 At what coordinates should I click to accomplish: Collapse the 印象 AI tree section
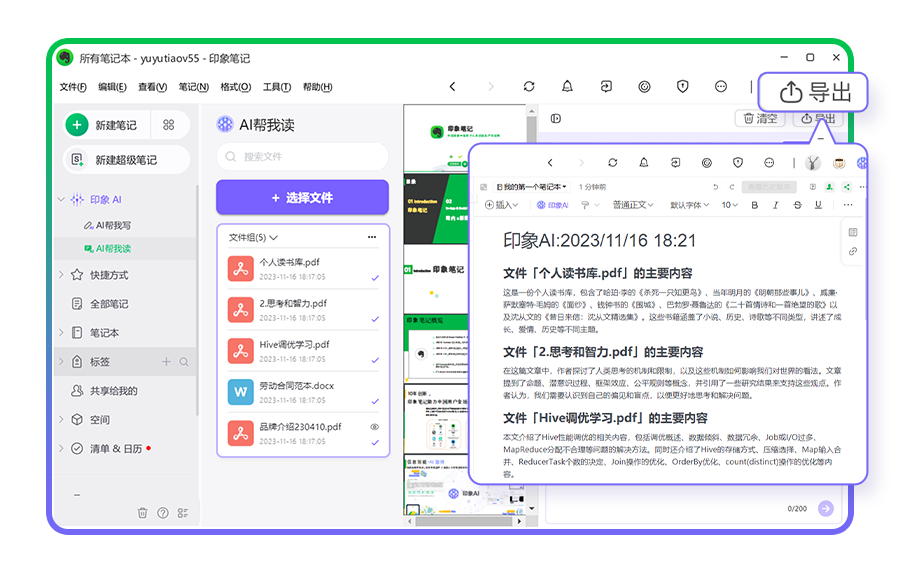61,199
